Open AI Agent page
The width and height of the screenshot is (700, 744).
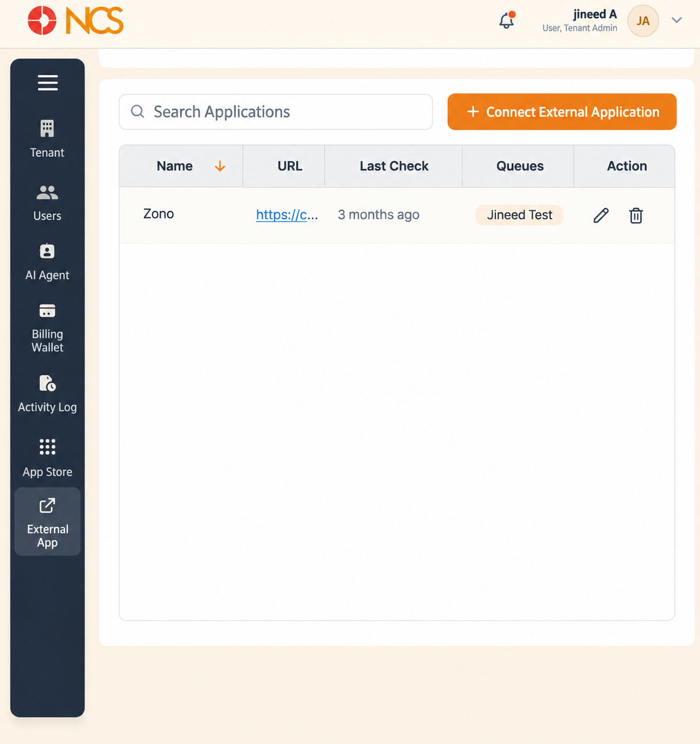47,262
